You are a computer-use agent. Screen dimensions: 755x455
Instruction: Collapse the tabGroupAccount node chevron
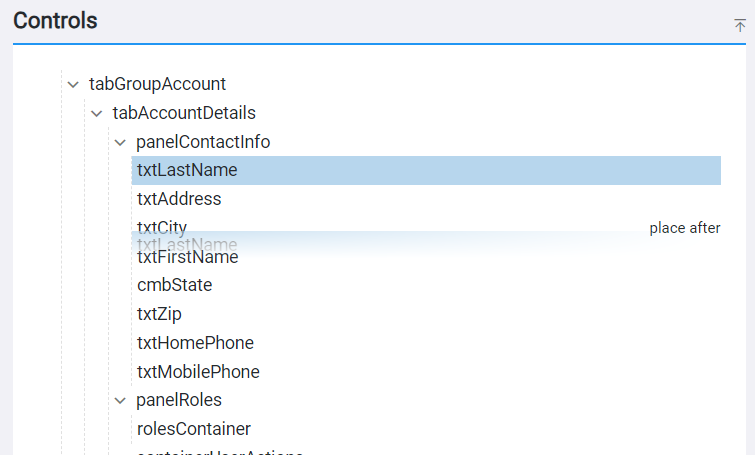pos(73,84)
